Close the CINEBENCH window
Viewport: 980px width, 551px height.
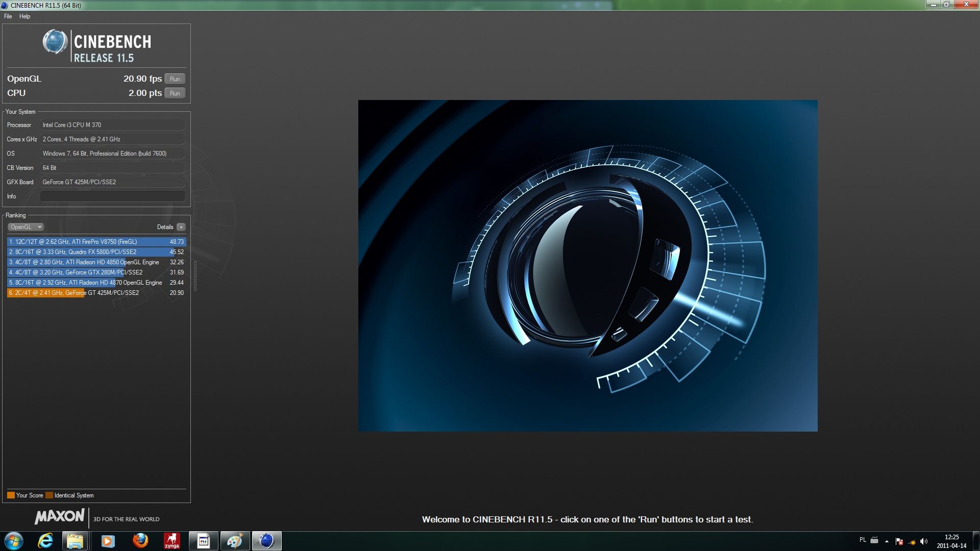[x=966, y=5]
